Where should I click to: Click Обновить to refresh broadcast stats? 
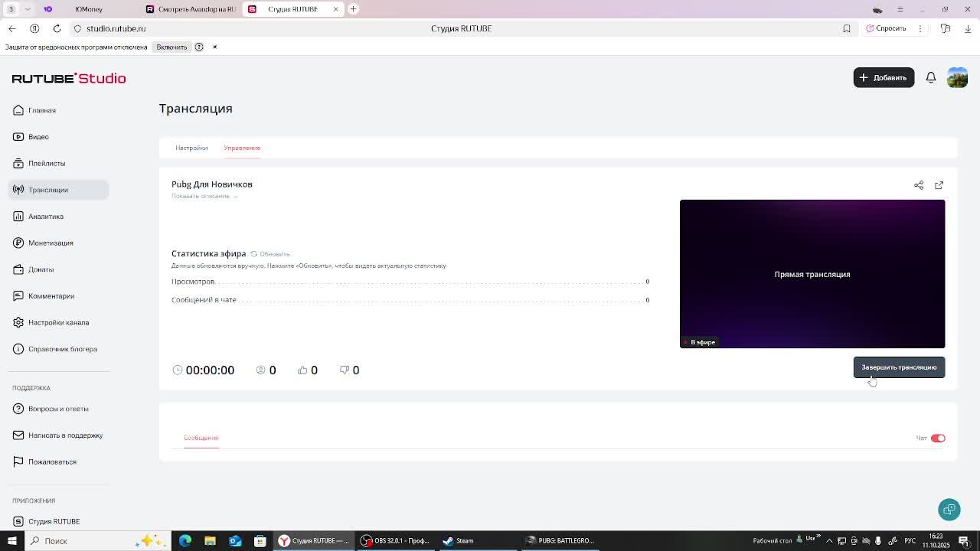tap(270, 254)
